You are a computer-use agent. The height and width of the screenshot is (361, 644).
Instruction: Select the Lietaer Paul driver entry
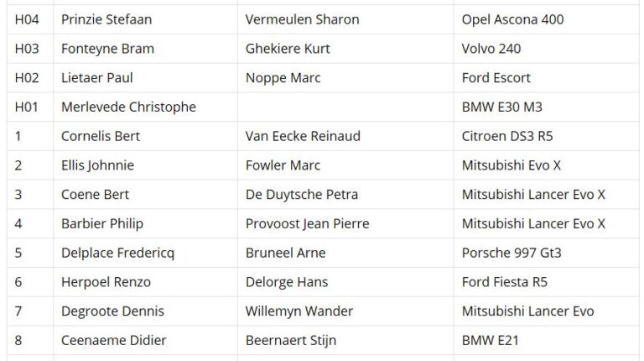click(145, 78)
